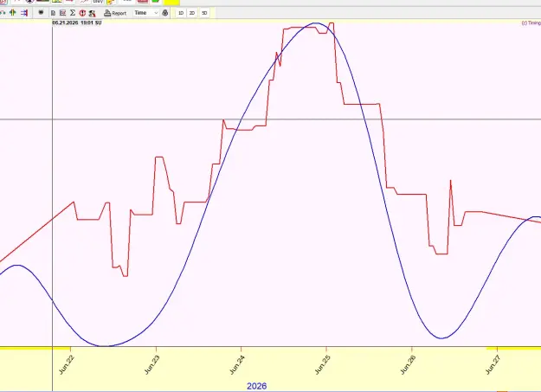Viewport: 541px width, 392px height.
Task: Click the round icon after Time dropdown
Action: pos(165,13)
